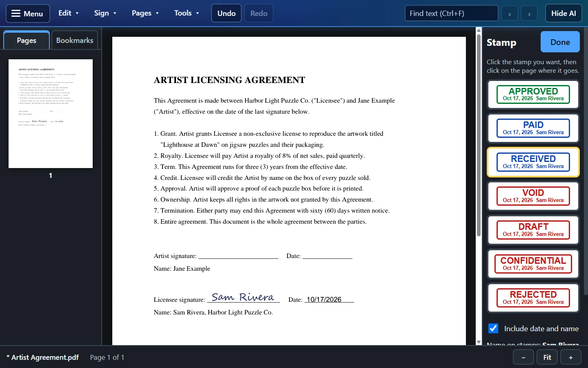Click the Artist signature blank line
The image size is (588, 368).
coord(238,256)
